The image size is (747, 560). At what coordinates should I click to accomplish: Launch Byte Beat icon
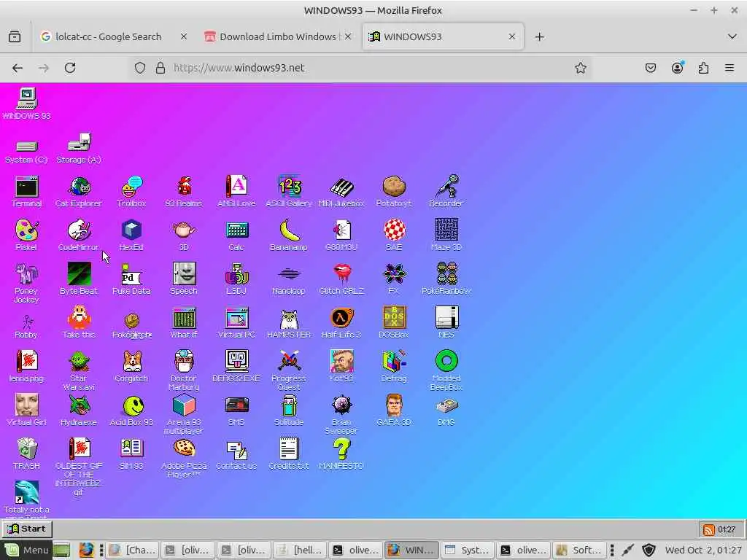pyautogui.click(x=79, y=279)
